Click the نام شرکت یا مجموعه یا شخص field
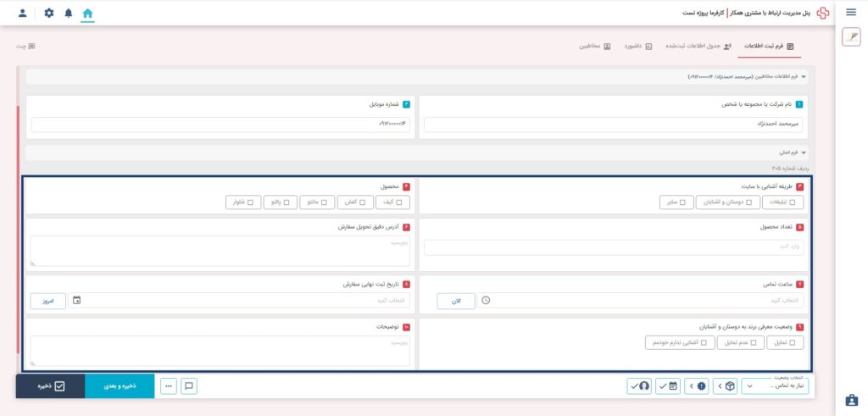 [x=614, y=125]
